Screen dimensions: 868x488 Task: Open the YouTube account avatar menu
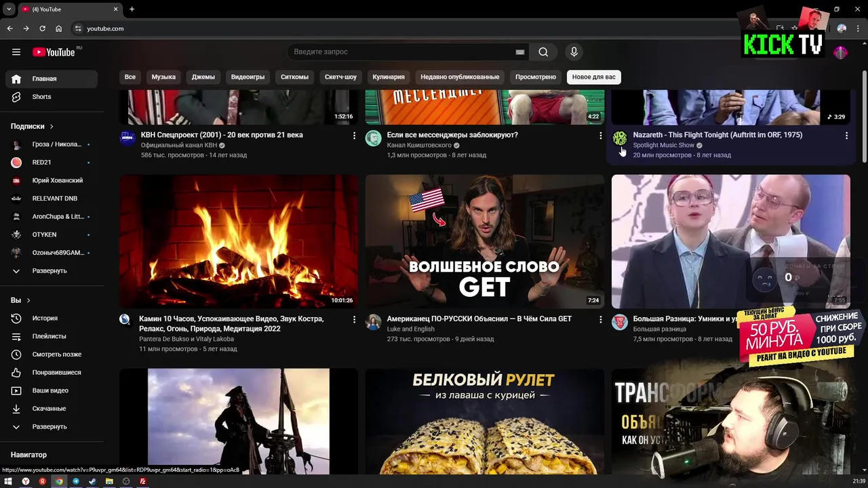841,52
